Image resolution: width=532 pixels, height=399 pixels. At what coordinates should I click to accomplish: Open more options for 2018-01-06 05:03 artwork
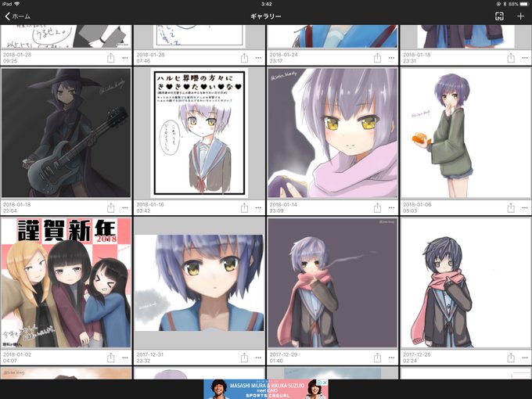tap(525, 207)
